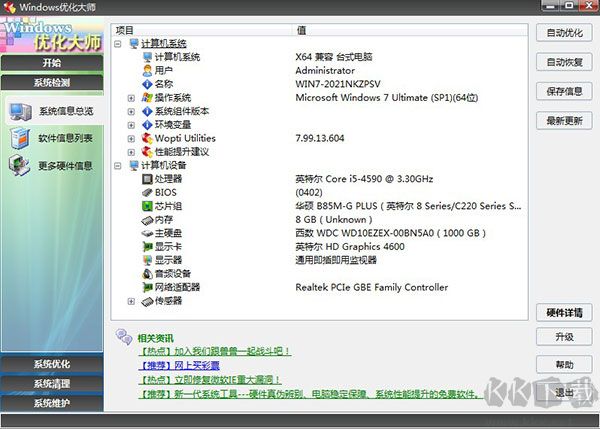
Task: Open 软件信息列表 sidebar icon
Action: coord(20,138)
